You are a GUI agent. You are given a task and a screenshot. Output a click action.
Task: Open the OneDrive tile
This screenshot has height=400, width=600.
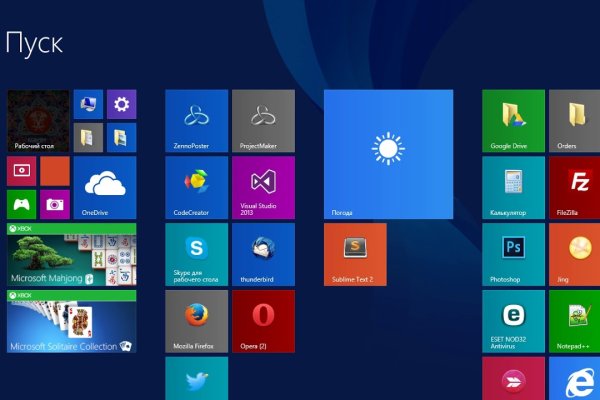[104, 187]
